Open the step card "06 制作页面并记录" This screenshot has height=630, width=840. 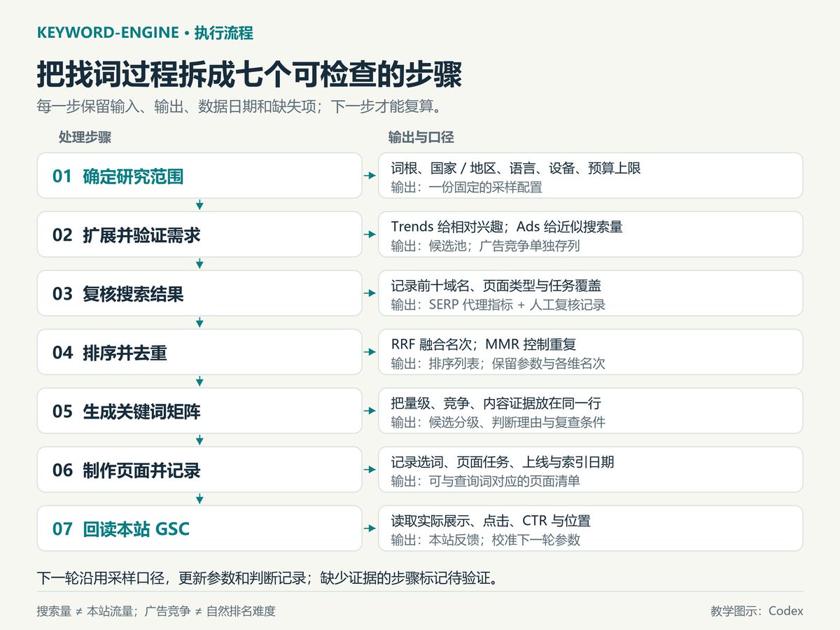pyautogui.click(x=199, y=470)
